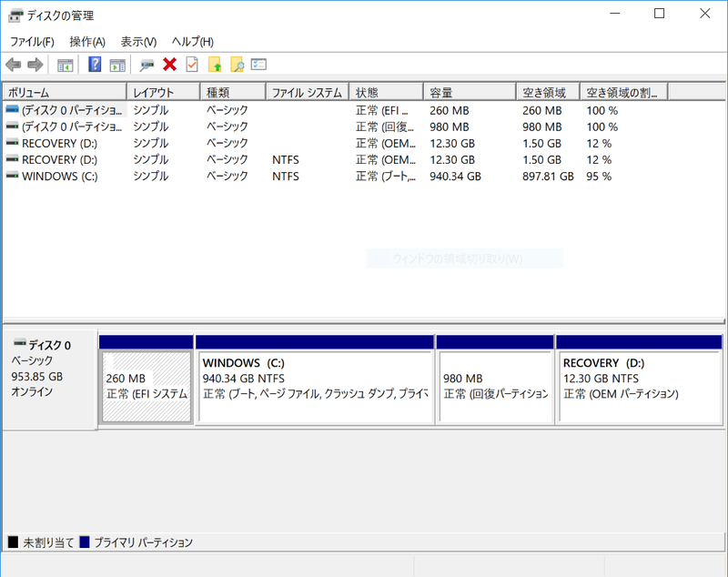728x577 pixels.
Task: Sort by the 空き領域 column header
Action: 549,93
